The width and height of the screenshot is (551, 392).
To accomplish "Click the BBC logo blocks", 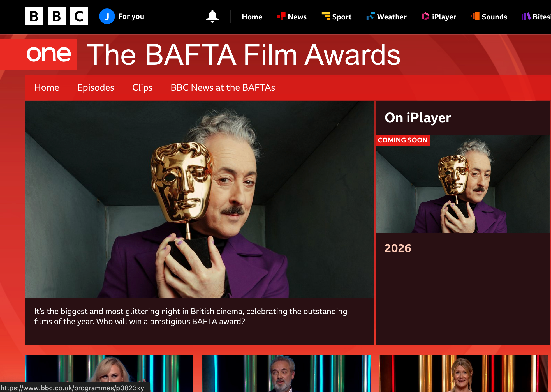I will pos(56,16).
